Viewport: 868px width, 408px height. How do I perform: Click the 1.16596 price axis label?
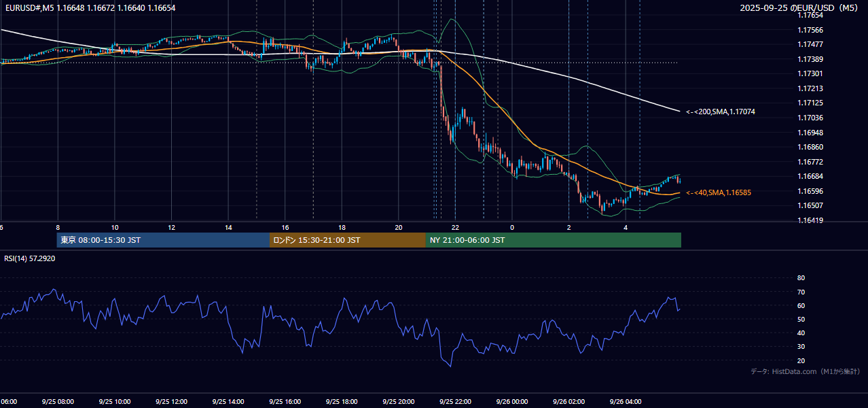[x=811, y=191]
